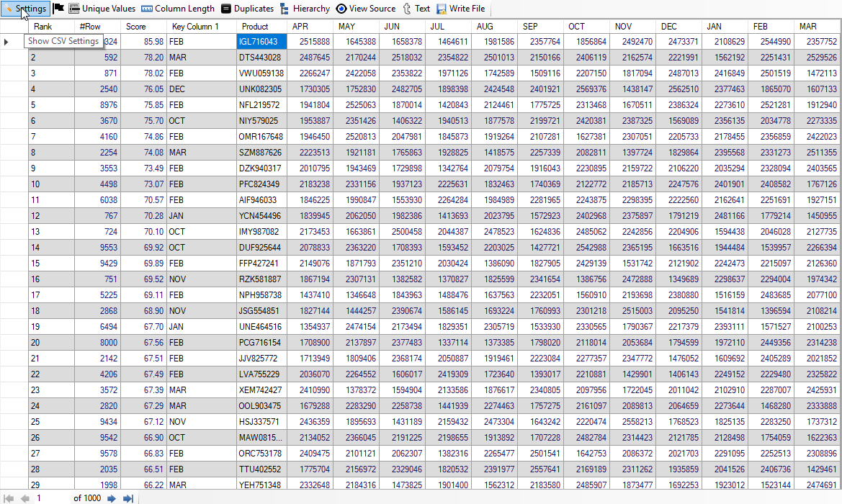842x504 pixels.
Task: Jump to the last page arrow
Action: pyautogui.click(x=128, y=498)
